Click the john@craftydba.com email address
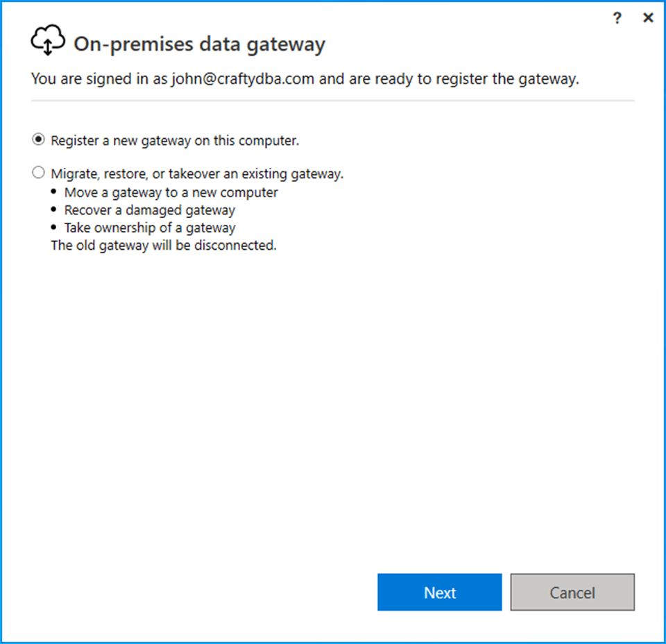Screen dimensions: 666x644 [244, 79]
